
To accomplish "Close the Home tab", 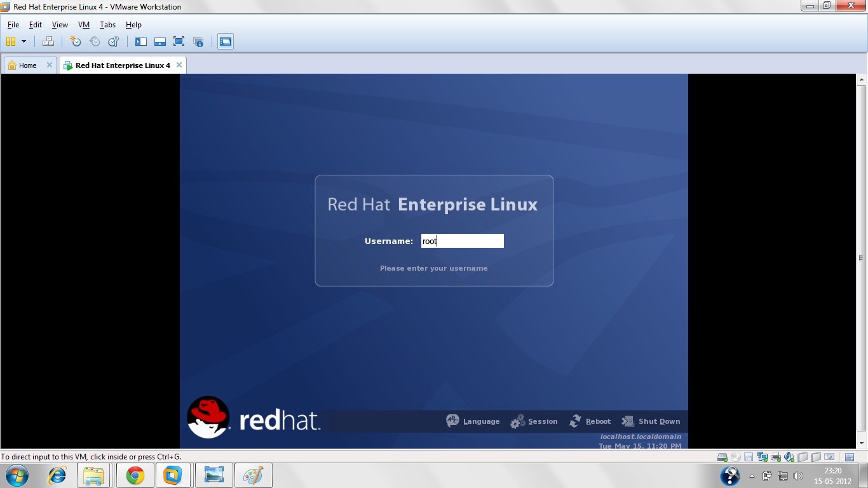I will (x=50, y=65).
